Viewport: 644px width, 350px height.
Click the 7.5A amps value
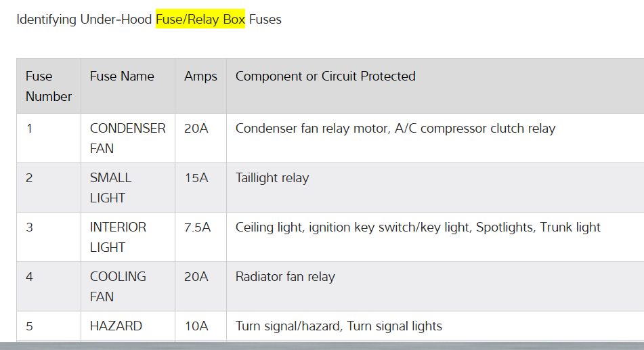tap(197, 227)
